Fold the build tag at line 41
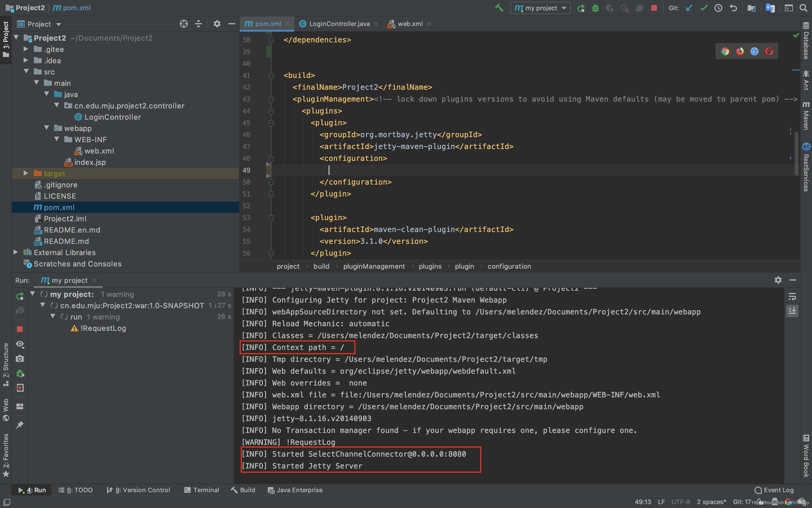Viewport: 812px width, 508px height. pos(271,76)
